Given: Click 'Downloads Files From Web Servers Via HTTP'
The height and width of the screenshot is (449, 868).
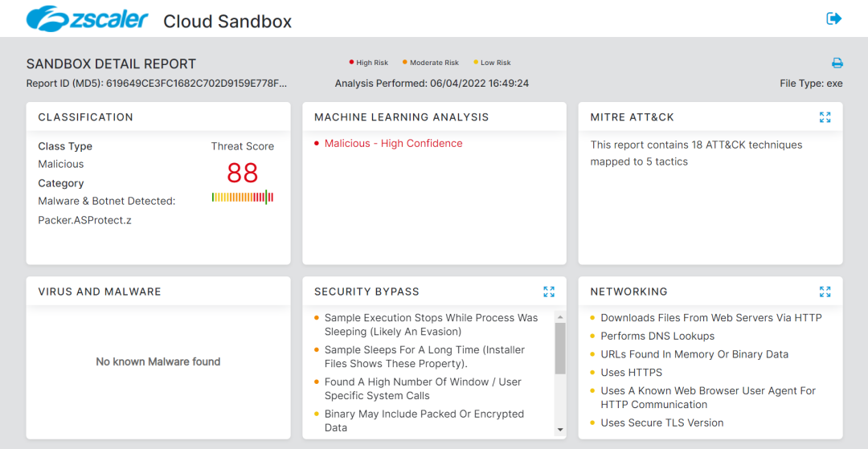Looking at the screenshot, I should pos(710,318).
